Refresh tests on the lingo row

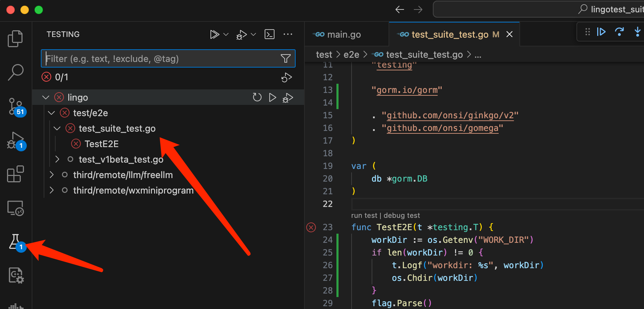coord(257,97)
